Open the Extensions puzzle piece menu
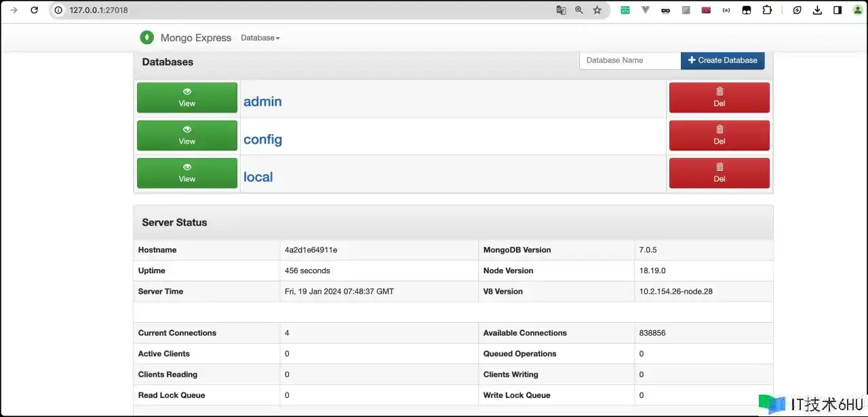 (767, 10)
